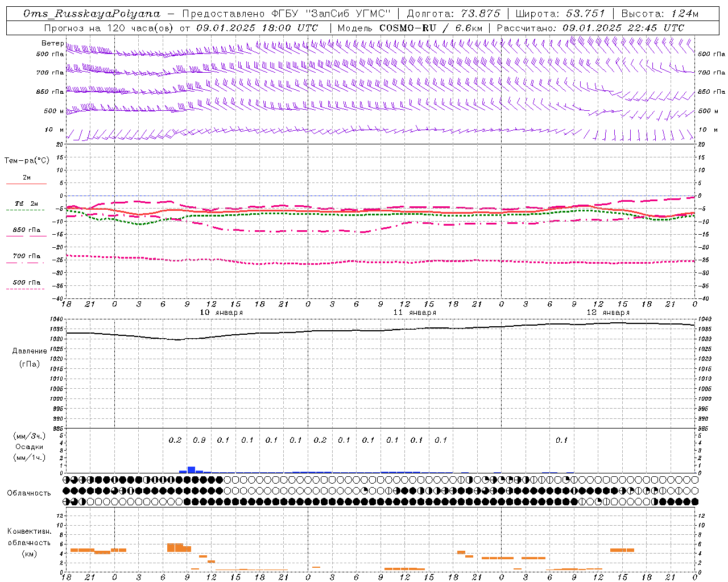The image size is (728, 582).
Task: Click the '12 января' date label
Action: pos(608,313)
